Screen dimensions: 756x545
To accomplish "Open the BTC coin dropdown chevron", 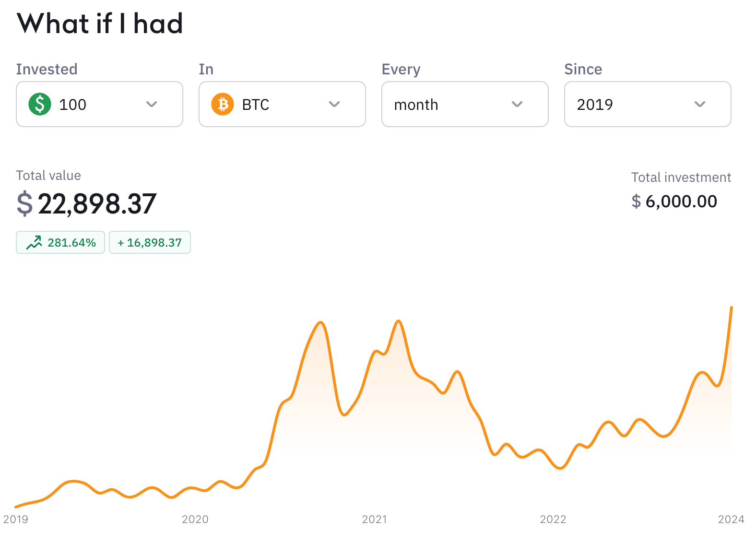I will 334,104.
